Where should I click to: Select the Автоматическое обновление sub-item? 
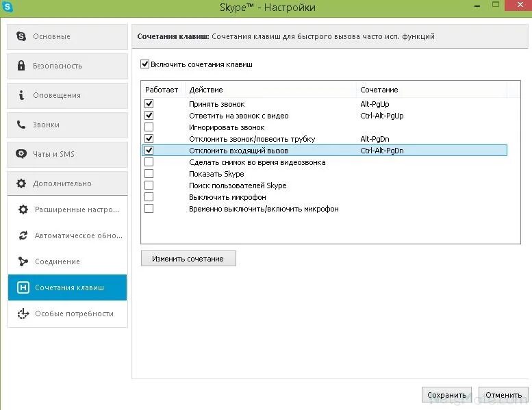67,235
